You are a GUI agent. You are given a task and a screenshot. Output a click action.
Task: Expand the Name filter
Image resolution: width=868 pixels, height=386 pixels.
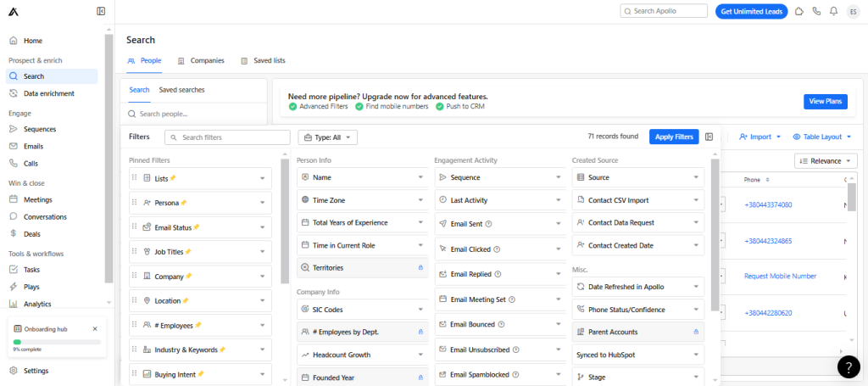click(x=363, y=178)
